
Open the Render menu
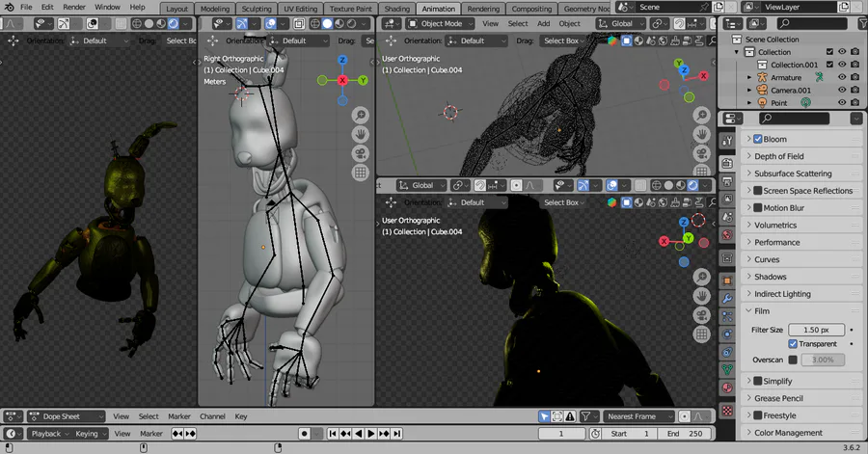tap(74, 7)
